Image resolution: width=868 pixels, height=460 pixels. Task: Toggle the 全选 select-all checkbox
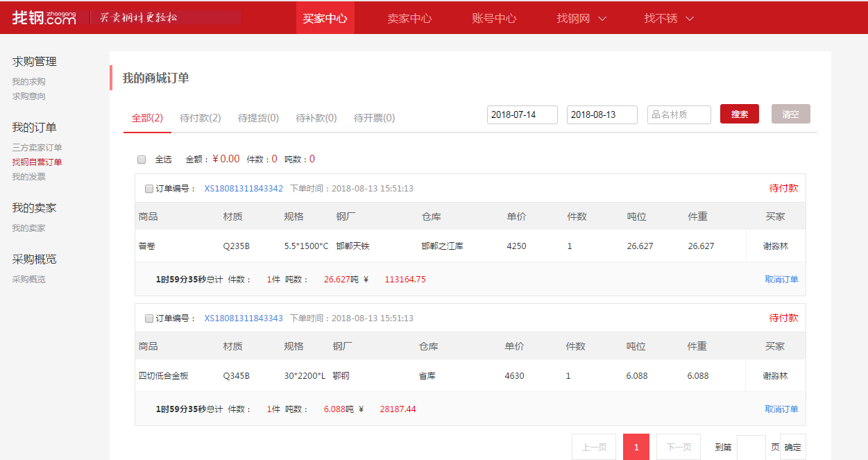[x=142, y=160]
